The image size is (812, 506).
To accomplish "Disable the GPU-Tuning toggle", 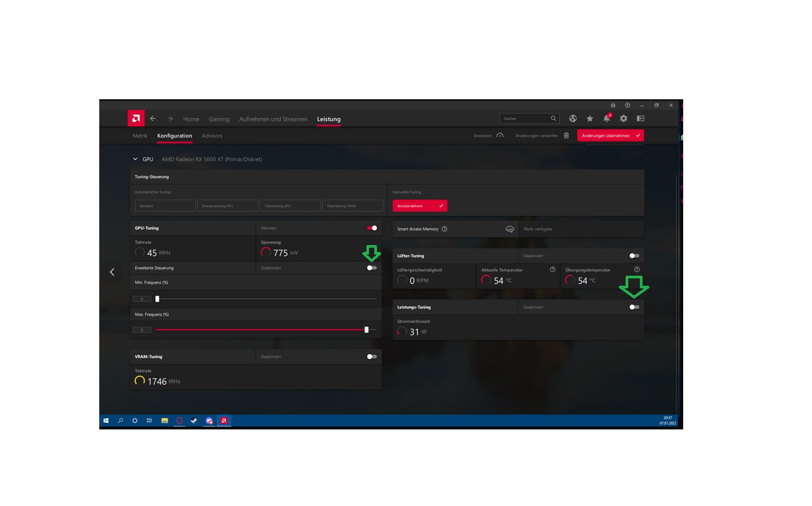I will coord(372,228).
